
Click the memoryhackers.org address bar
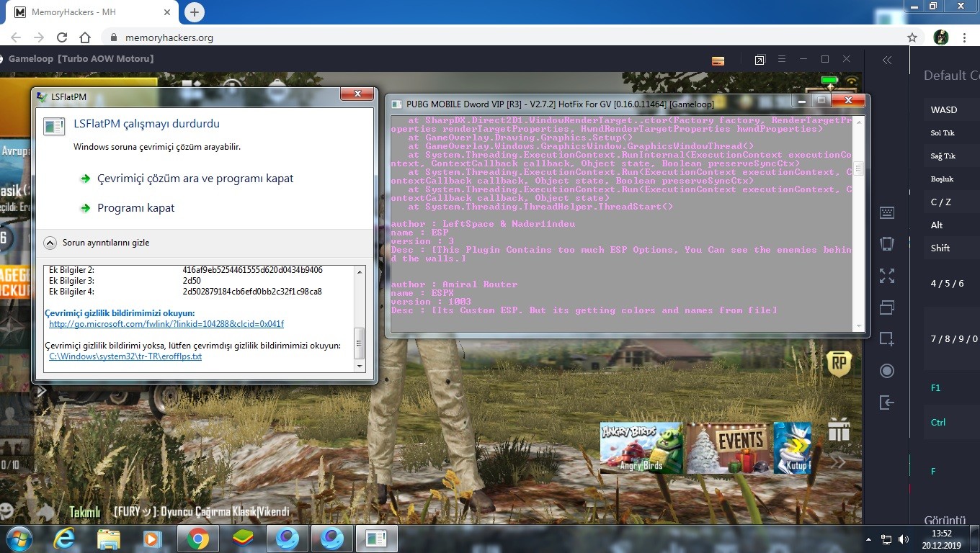504,37
